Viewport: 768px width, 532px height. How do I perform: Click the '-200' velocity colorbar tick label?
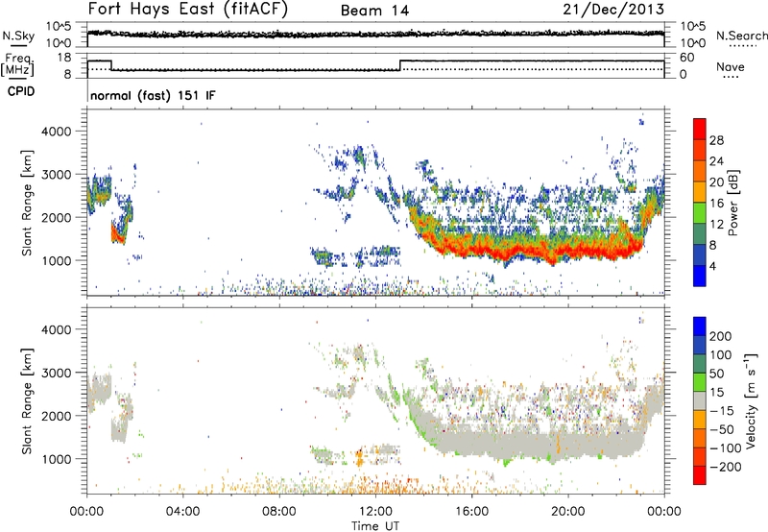tap(726, 467)
